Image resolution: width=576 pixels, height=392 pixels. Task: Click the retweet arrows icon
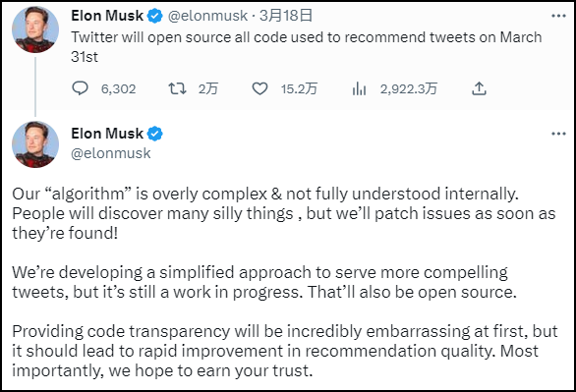(178, 88)
